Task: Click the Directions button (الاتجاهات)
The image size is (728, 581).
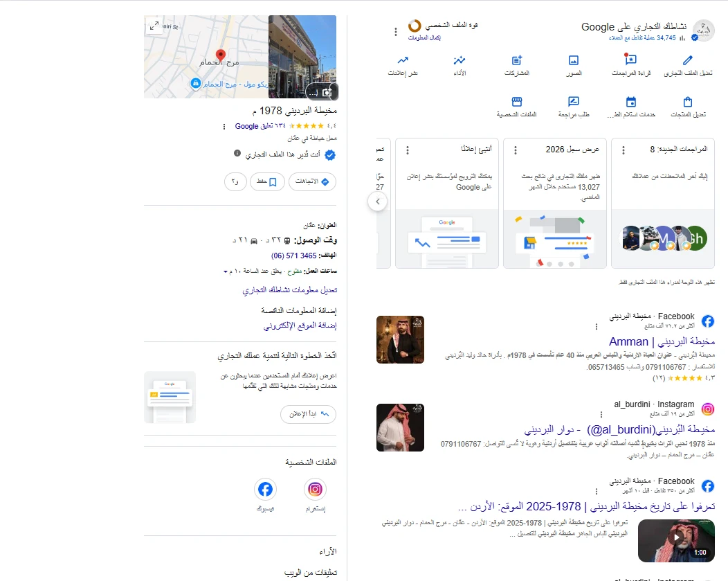Action: coord(312,181)
